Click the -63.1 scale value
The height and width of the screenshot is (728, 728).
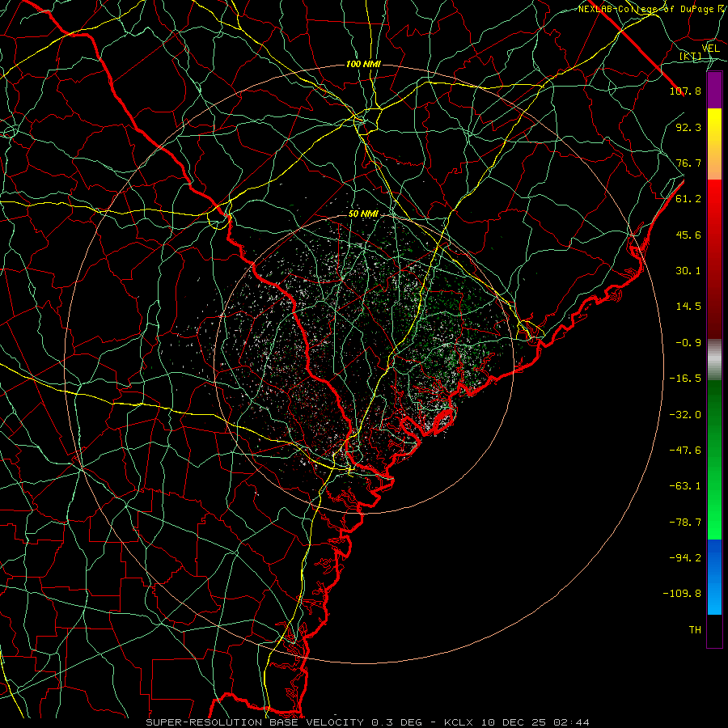pos(685,486)
